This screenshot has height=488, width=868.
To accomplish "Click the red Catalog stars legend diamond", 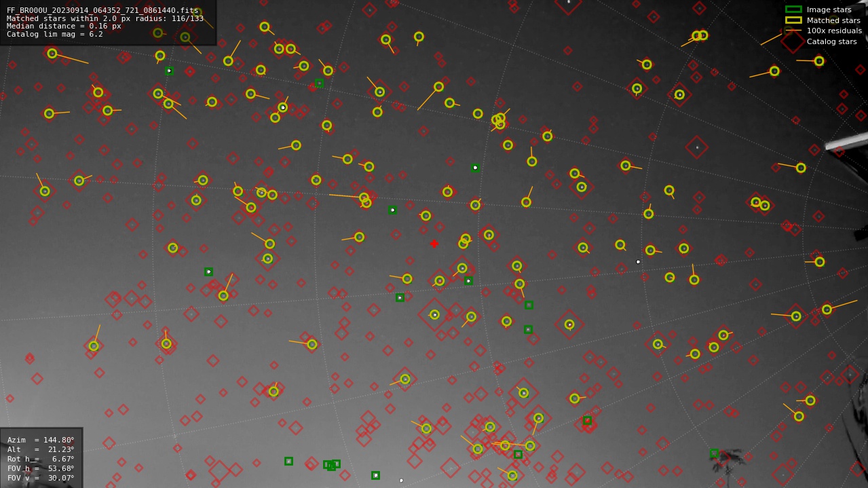I will [x=793, y=41].
